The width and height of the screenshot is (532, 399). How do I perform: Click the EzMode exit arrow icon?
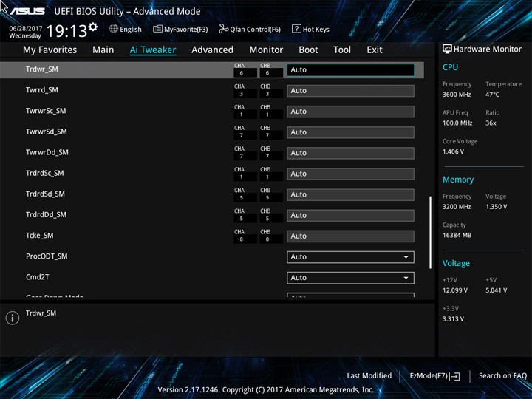[x=455, y=376]
